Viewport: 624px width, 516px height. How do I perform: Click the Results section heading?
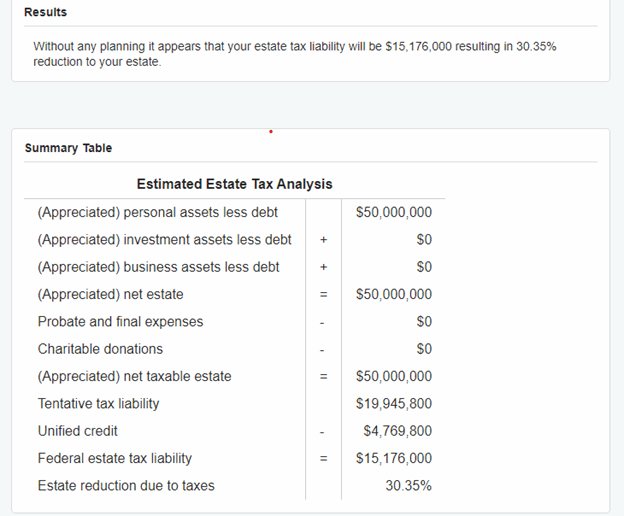click(46, 12)
